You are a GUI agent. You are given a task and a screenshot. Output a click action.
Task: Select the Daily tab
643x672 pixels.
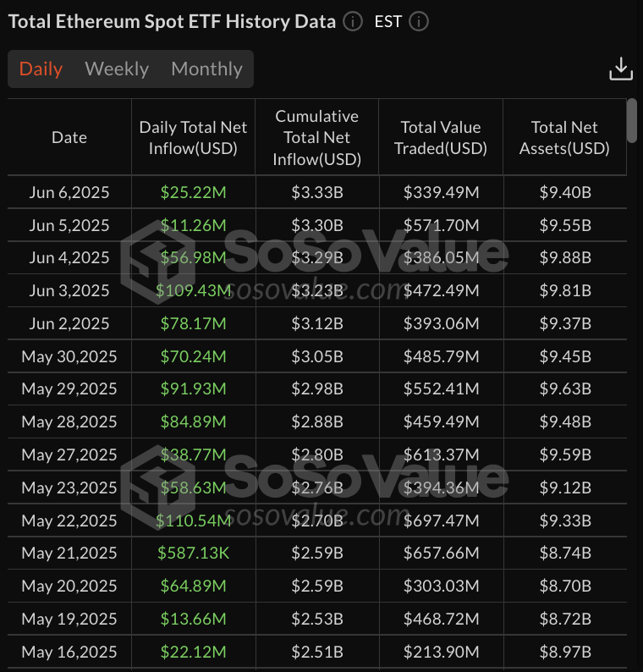point(41,69)
